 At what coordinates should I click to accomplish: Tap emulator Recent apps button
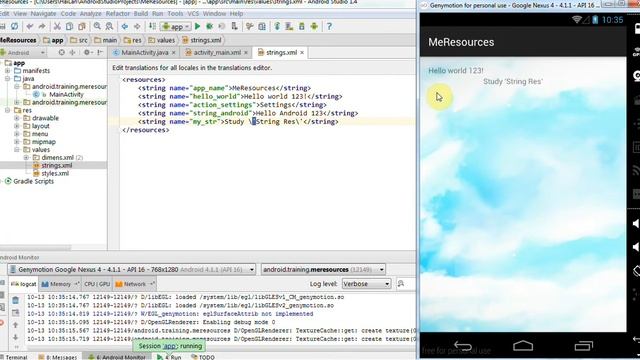[584, 346]
